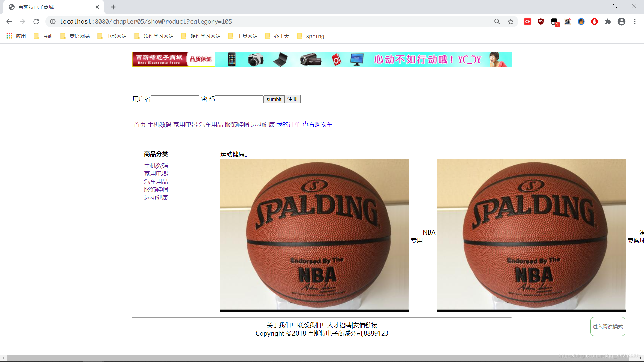Open the 英语网站 bookmark folder

pyautogui.click(x=75, y=36)
